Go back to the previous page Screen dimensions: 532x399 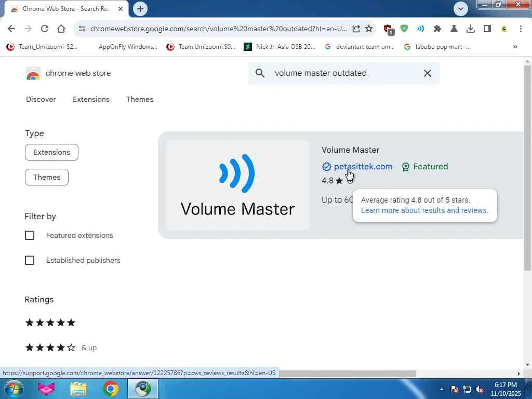11,29
